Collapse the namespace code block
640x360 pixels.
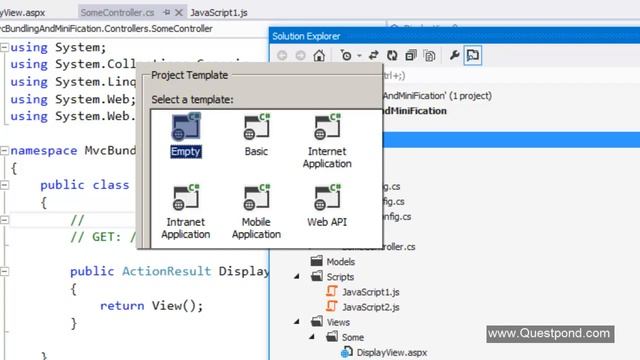point(4,151)
